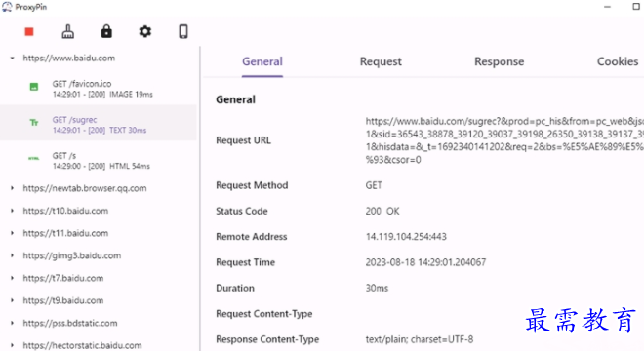Image resolution: width=644 pixels, height=351 pixels.
Task: Click the Request URL value text
Action: coord(504,140)
